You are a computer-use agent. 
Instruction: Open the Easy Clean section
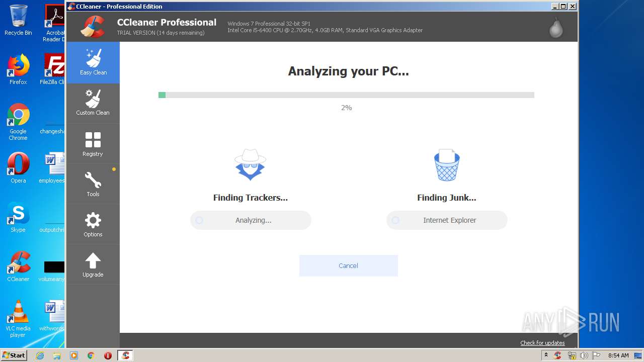coord(93,62)
